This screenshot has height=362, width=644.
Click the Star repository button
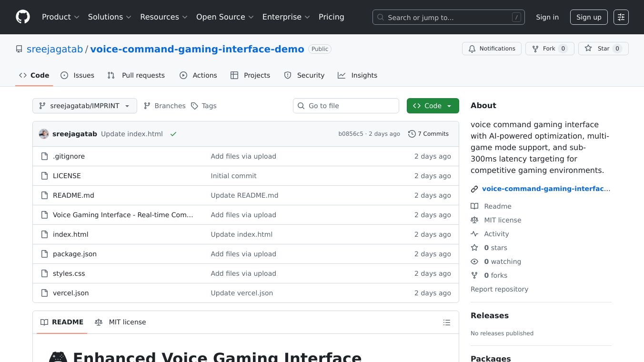coord(603,49)
